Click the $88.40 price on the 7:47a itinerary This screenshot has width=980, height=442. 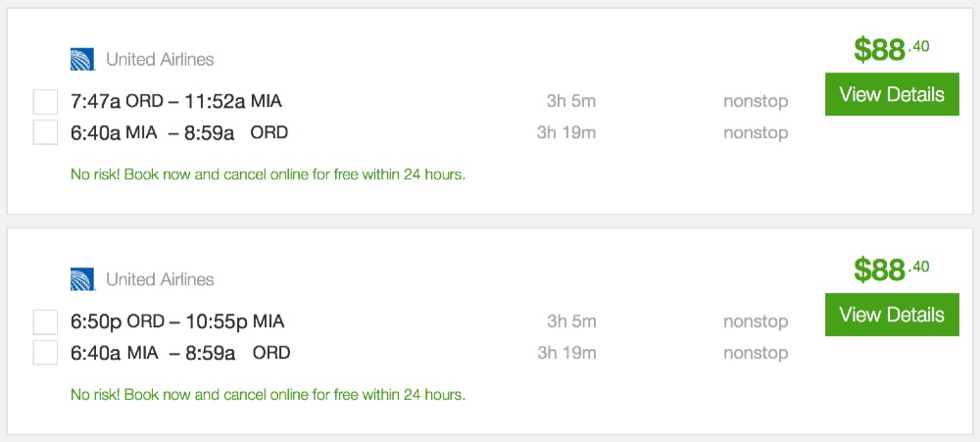(x=891, y=49)
